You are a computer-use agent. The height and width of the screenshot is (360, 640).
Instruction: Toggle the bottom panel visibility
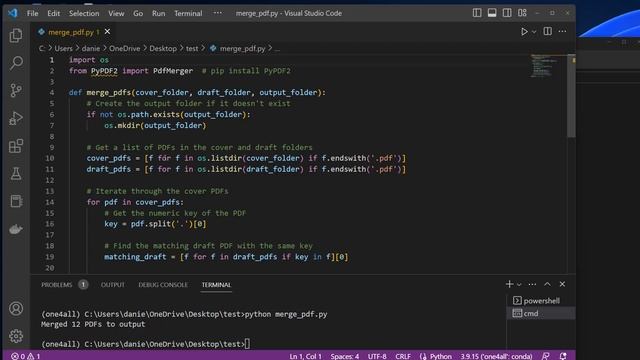point(492,13)
